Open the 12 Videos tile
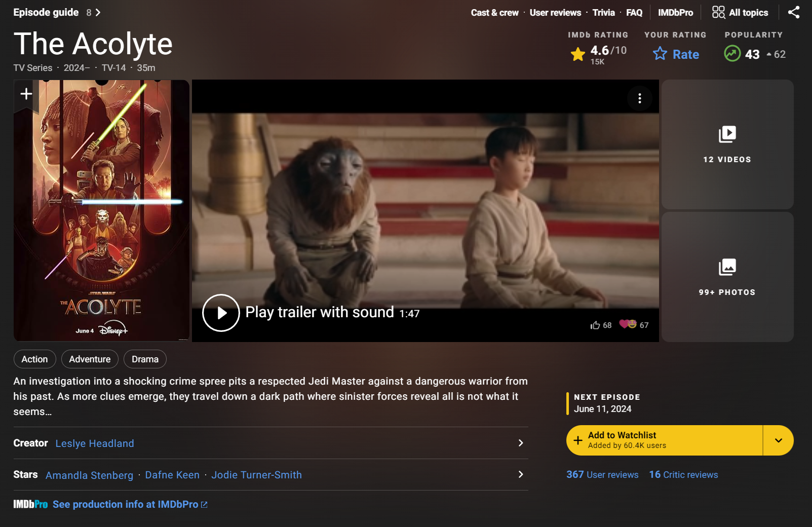Screen dimensions: 812x527 pyautogui.click(x=727, y=144)
